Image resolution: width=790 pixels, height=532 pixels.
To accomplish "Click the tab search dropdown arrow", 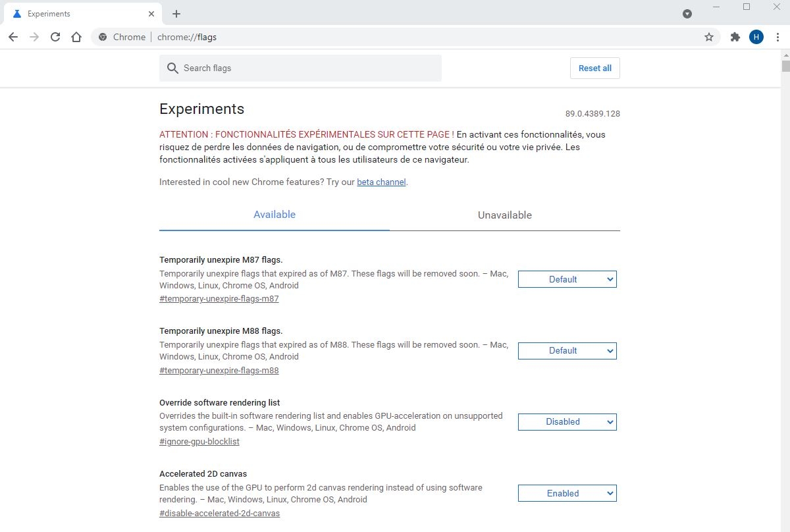I will (687, 14).
